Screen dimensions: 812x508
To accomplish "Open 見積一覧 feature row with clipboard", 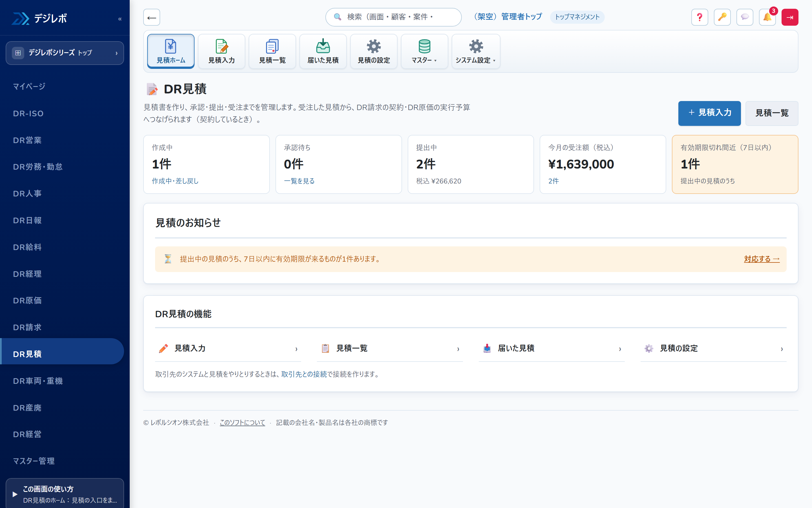I will (390, 349).
